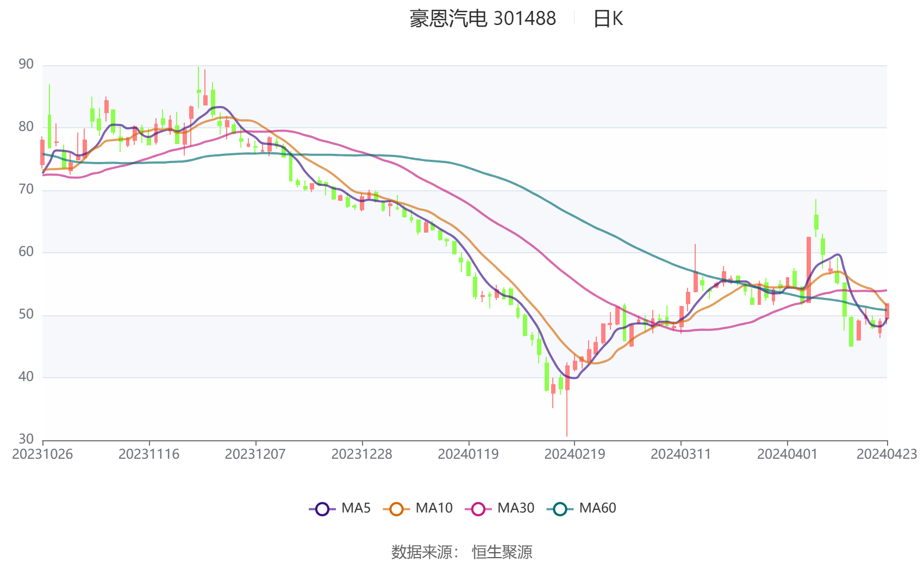Hide the MA5 series via its label
Image resolution: width=924 pixels, height=562 pixels.
(x=356, y=508)
